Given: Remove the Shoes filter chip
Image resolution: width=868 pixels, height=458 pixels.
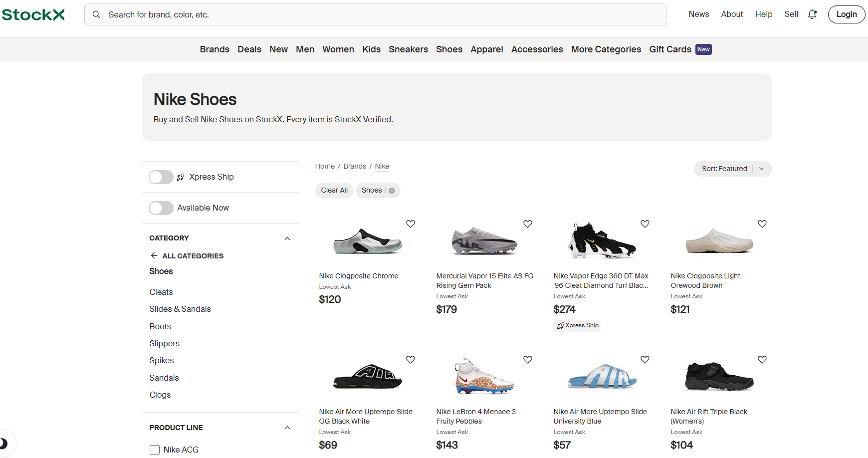Looking at the screenshot, I should pos(392,191).
